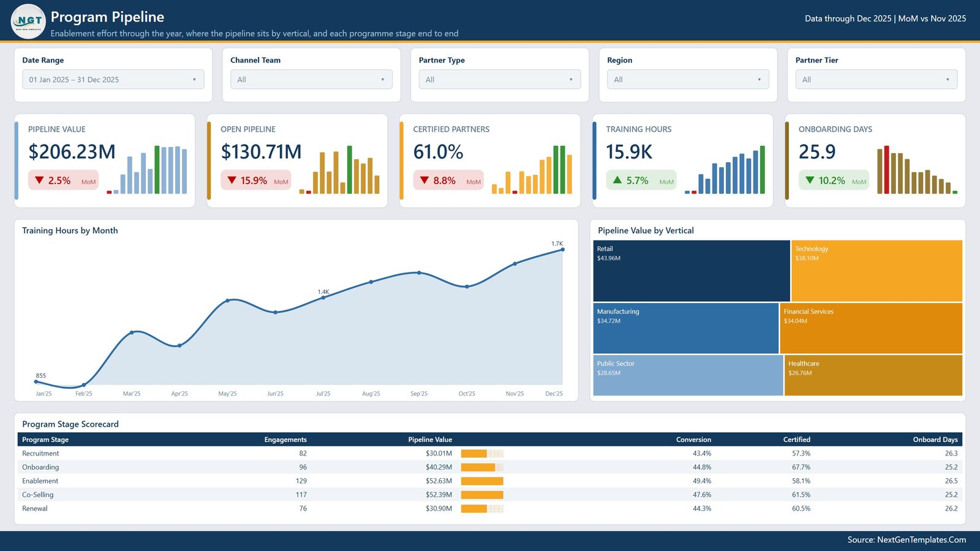Click the Enablement row label
Screen dimensions: 980x551
point(40,481)
